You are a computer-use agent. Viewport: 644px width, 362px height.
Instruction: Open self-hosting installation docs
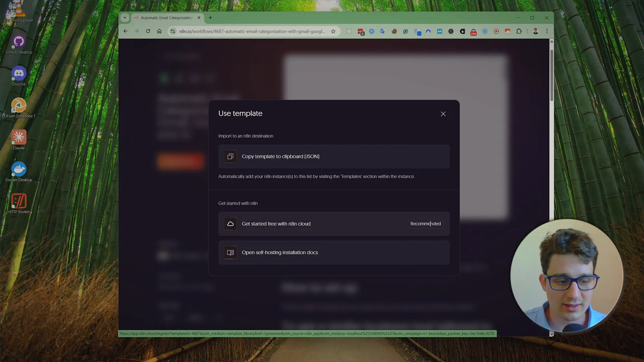click(x=334, y=253)
